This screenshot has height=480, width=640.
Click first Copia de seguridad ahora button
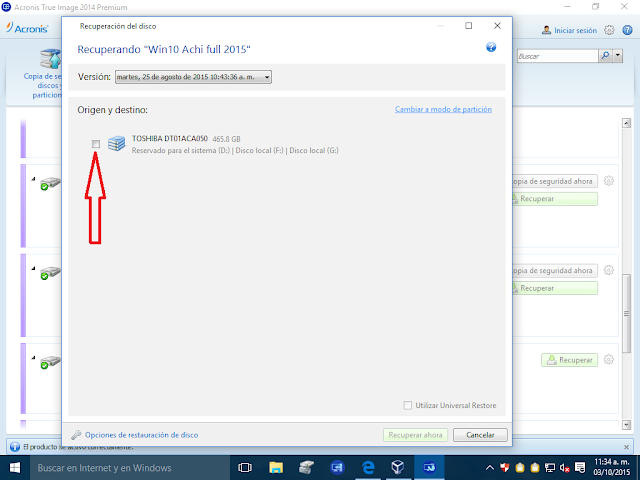coord(555,181)
